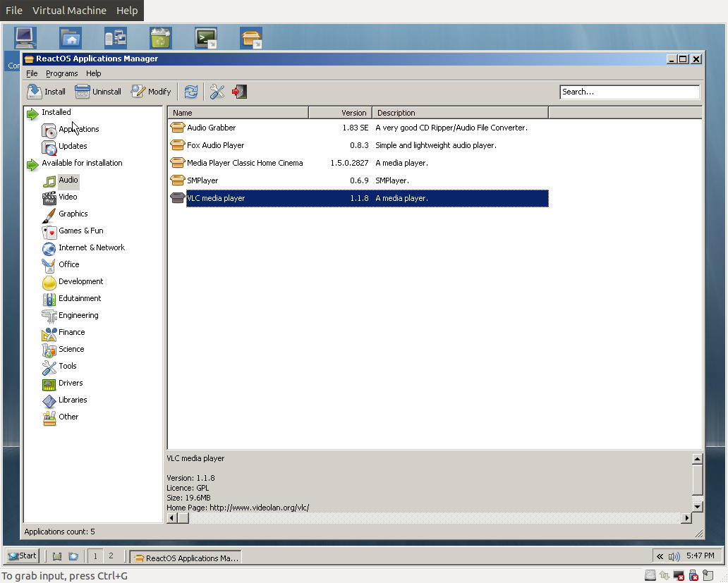This screenshot has width=728, height=583.
Task: Open the Help menu
Action: 93,73
